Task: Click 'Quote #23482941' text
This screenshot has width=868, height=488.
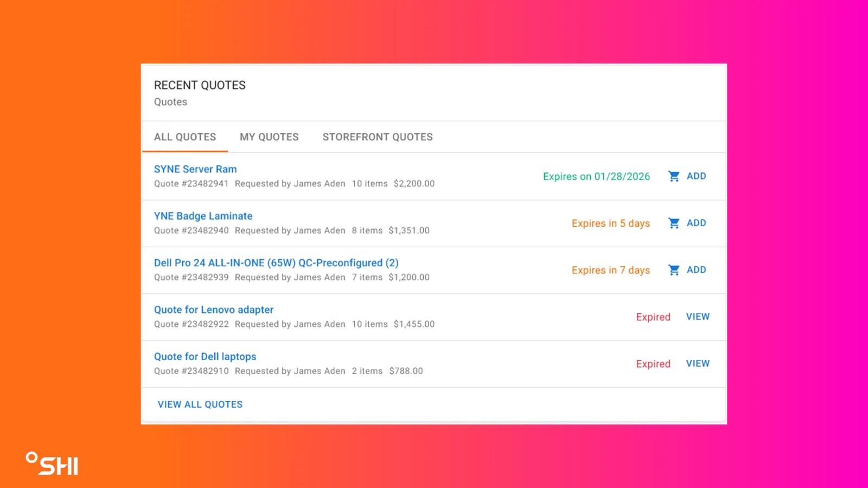Action: (x=191, y=184)
